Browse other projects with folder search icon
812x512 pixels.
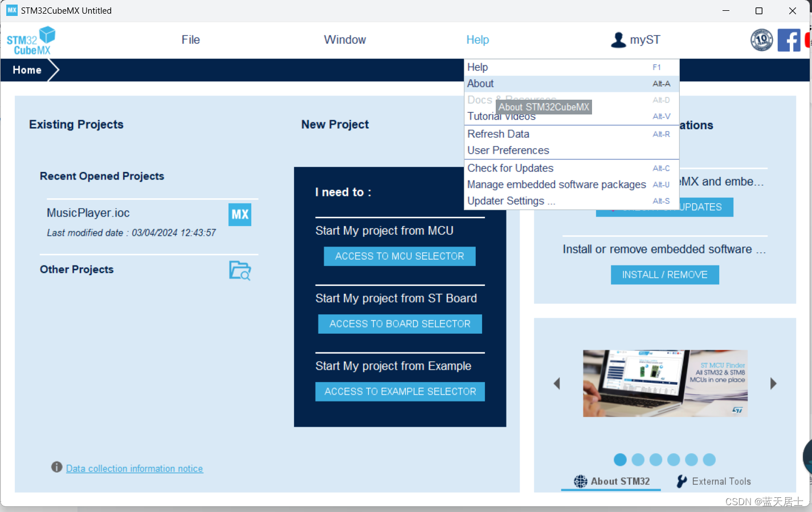click(x=240, y=270)
